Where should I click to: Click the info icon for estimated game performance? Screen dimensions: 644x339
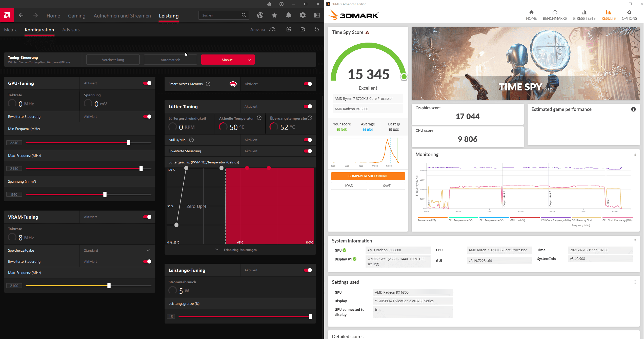pyautogui.click(x=633, y=109)
